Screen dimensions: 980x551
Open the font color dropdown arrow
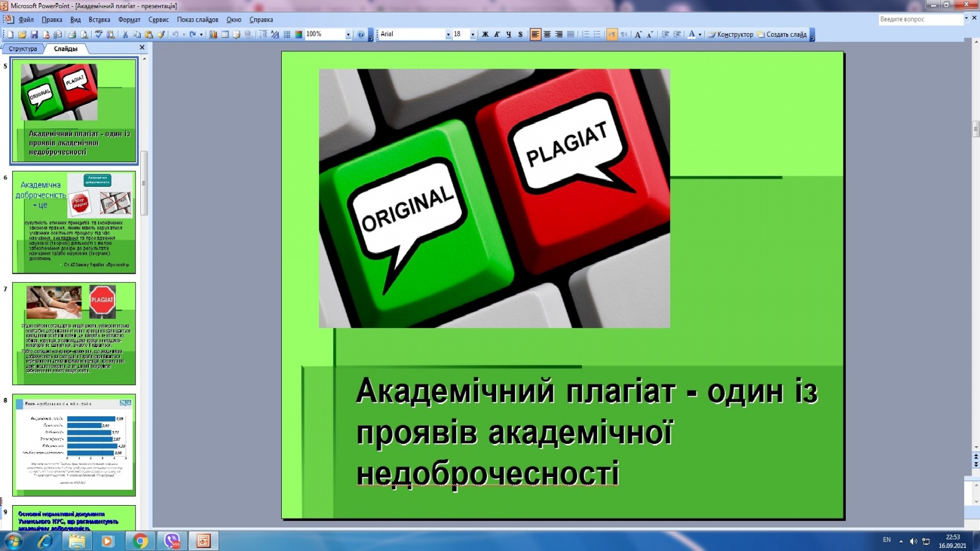700,34
